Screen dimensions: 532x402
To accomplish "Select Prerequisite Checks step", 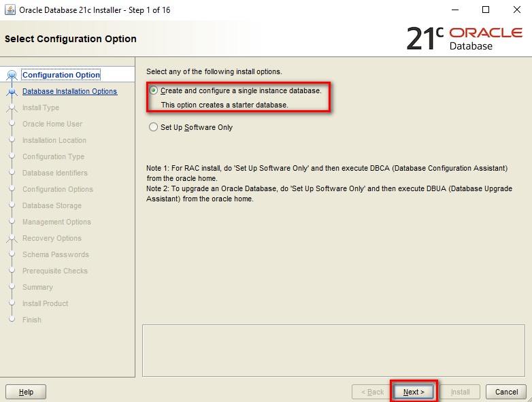I will pos(55,270).
